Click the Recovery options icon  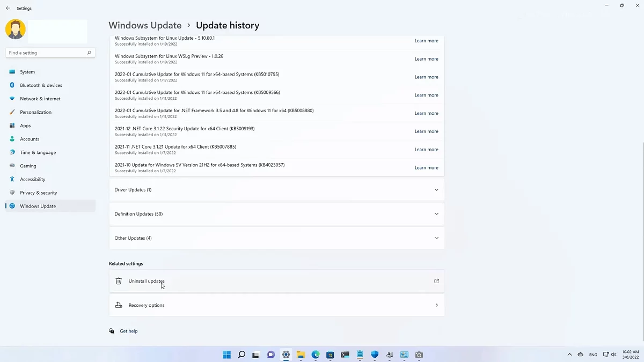[x=119, y=305]
